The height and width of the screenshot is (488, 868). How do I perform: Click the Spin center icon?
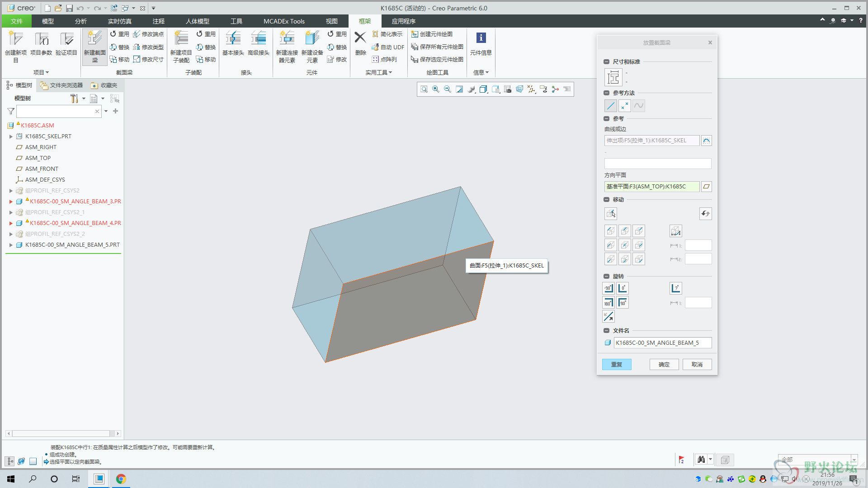[x=555, y=89]
